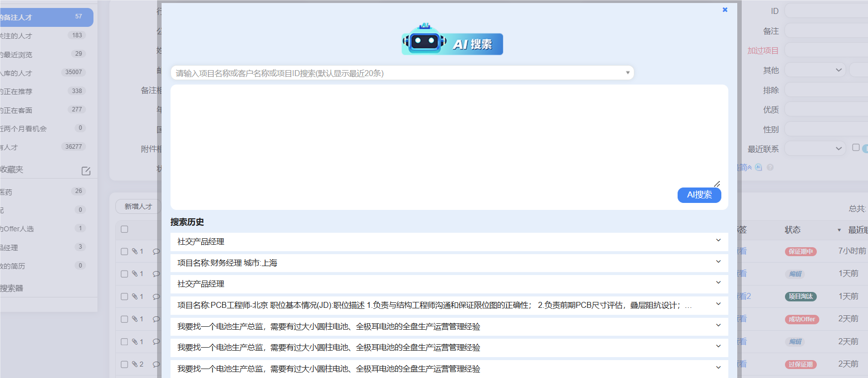Click the edit icon beside 收藏夹

tap(86, 171)
